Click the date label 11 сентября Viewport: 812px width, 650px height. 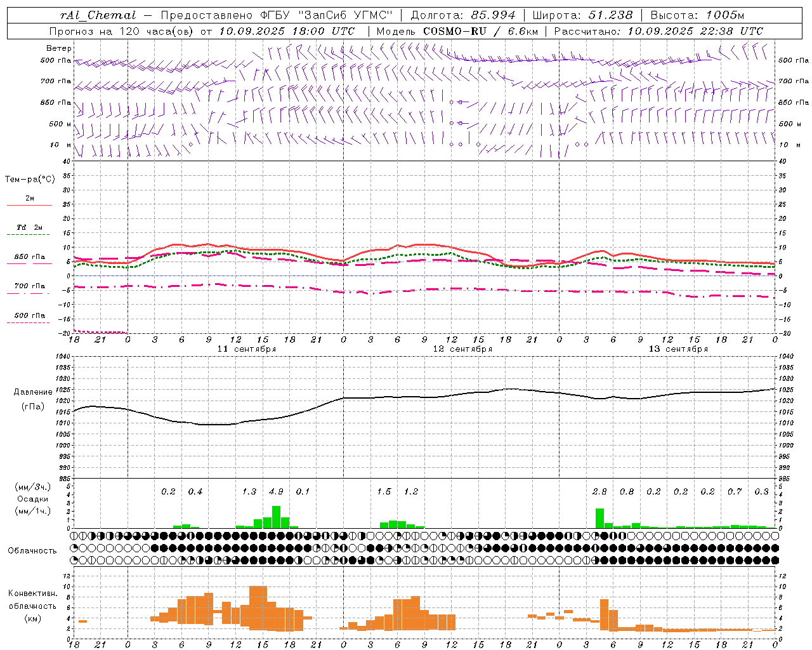[247, 349]
